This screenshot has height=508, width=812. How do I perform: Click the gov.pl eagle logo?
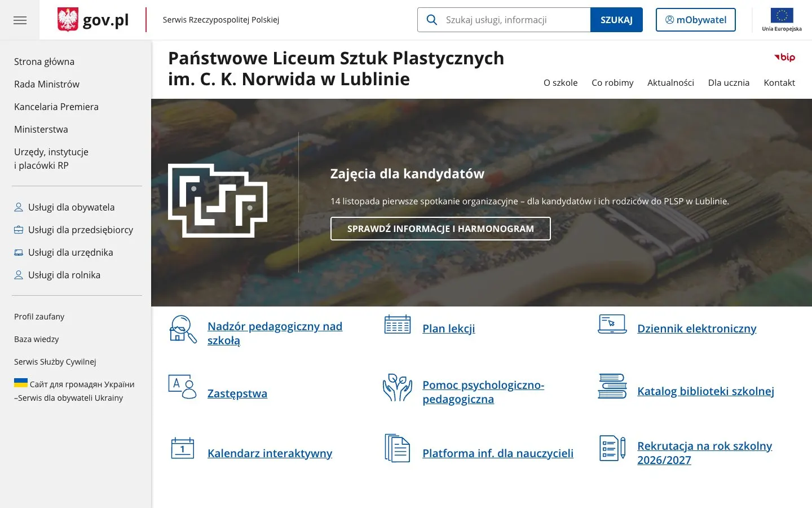tap(68, 20)
